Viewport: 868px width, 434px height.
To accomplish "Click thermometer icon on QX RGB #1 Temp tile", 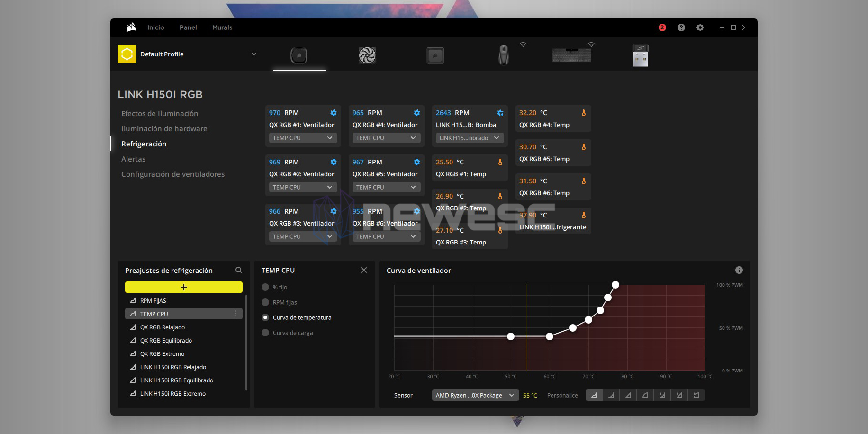I will [x=500, y=162].
